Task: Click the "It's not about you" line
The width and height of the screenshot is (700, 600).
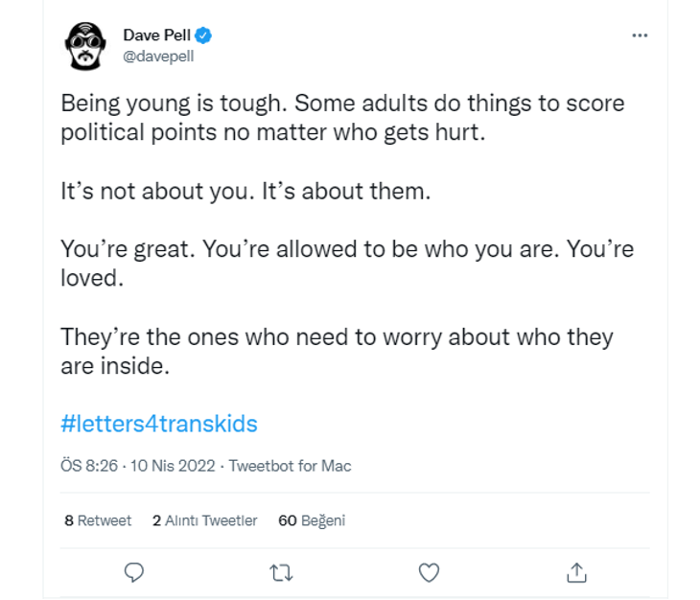Action: [x=246, y=190]
